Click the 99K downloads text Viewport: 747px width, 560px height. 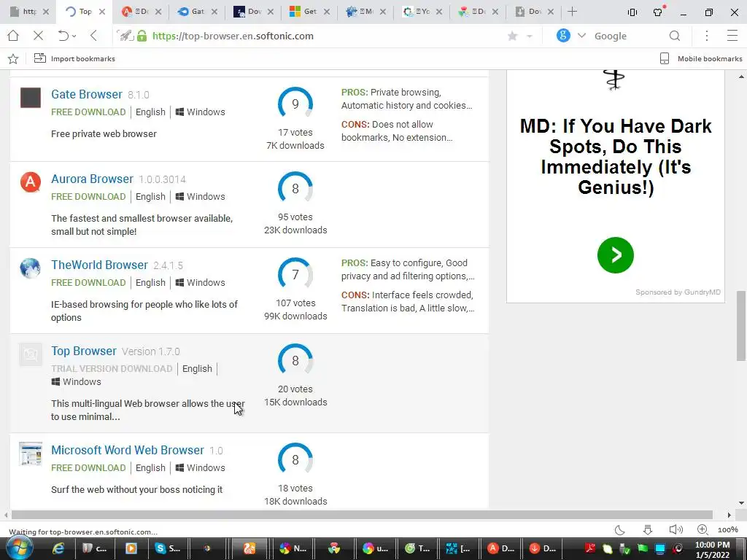295,316
